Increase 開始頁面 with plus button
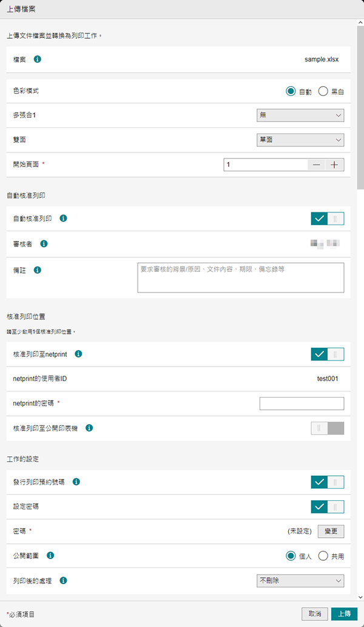 pos(334,165)
